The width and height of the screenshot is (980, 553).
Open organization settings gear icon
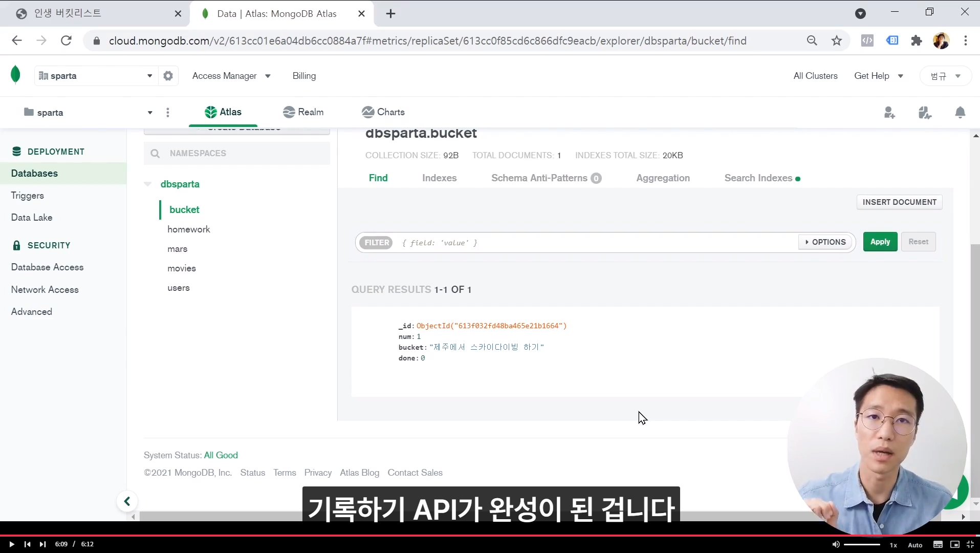tap(168, 76)
